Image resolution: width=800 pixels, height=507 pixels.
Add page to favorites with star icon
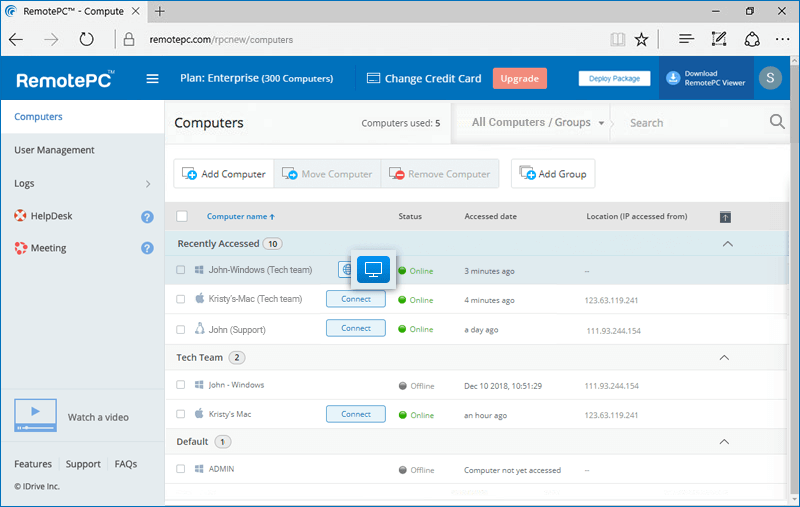pos(641,39)
